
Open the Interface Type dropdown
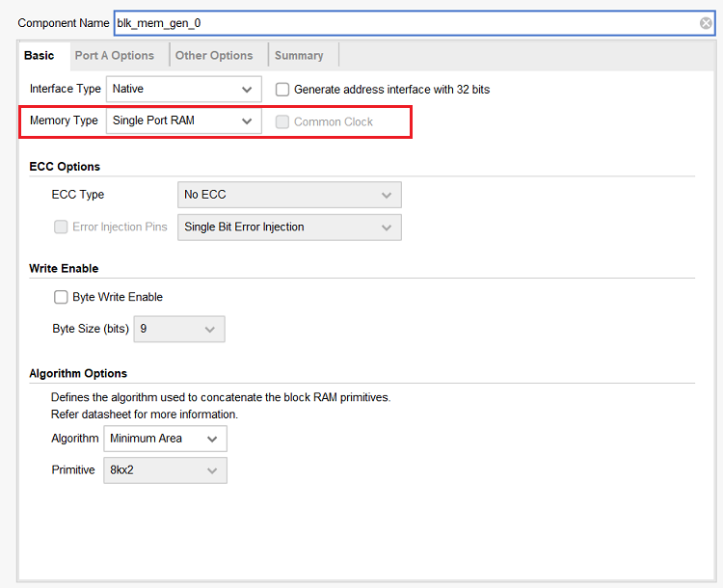183,90
